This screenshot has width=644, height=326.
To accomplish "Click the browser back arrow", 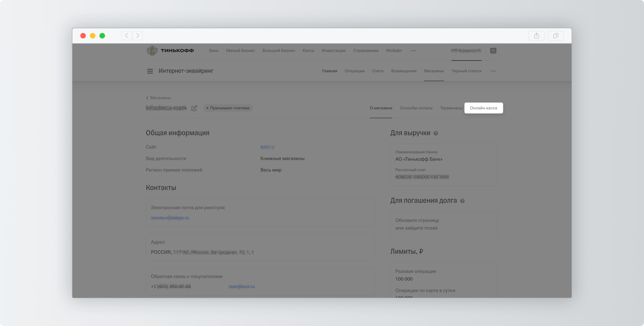I will (x=127, y=36).
